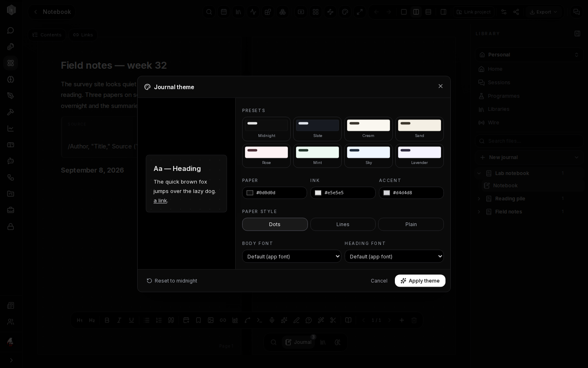Click the microphone icon in editor toolbar
Screen dimensions: 588x368
[x=272, y=320]
